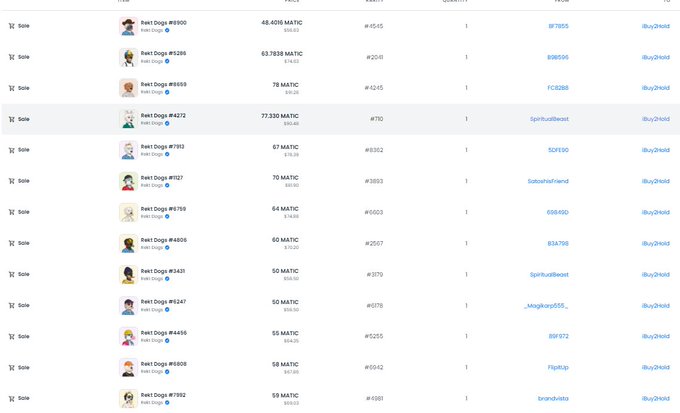Click the cart icon in Rekt Dogs #7913 row
This screenshot has width=680, height=413.
(x=11, y=150)
